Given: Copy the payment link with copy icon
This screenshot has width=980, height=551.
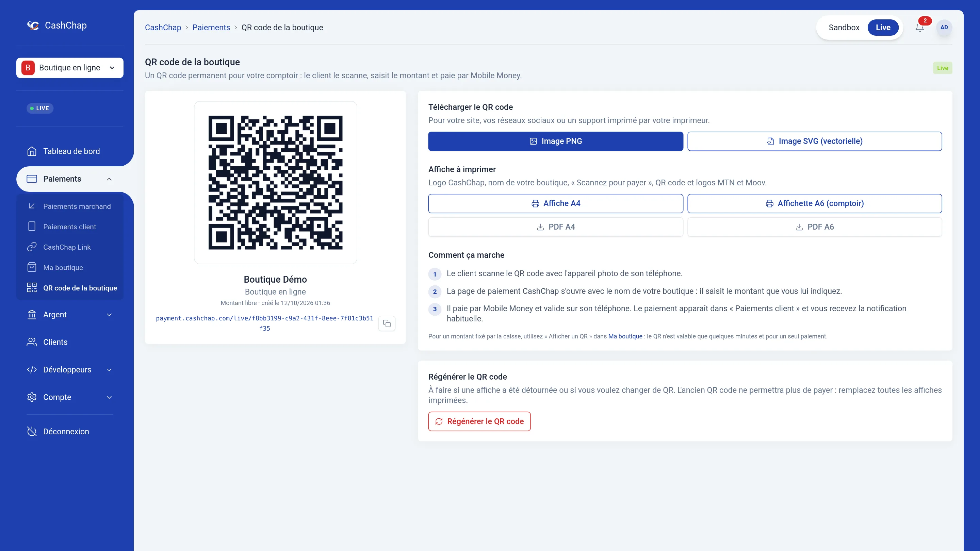Looking at the screenshot, I should (x=387, y=323).
